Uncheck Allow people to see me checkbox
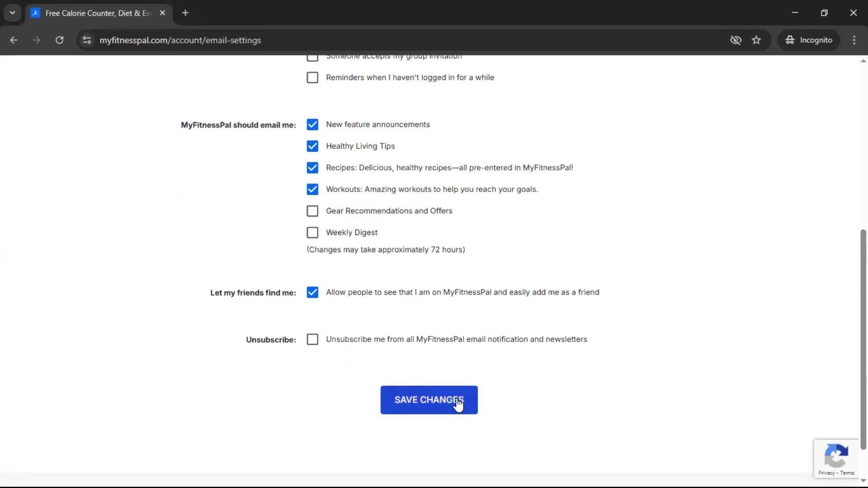868x488 pixels. pyautogui.click(x=312, y=292)
